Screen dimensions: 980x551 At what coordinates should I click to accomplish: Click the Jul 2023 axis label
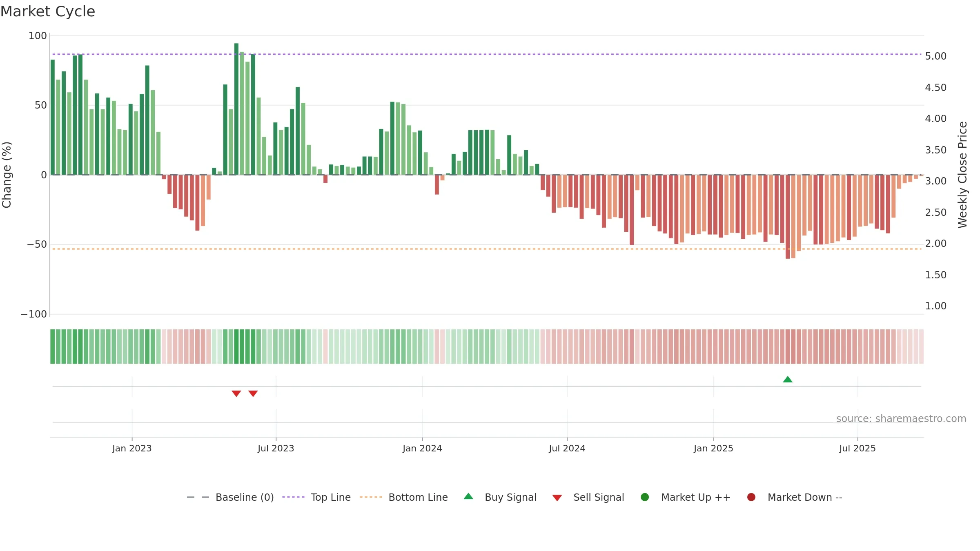click(276, 449)
